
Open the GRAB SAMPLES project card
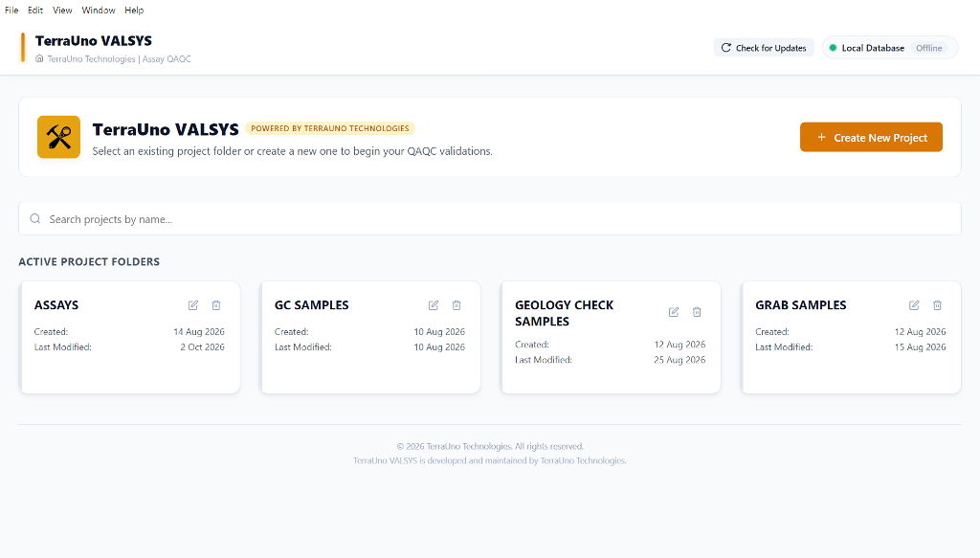[851, 337]
